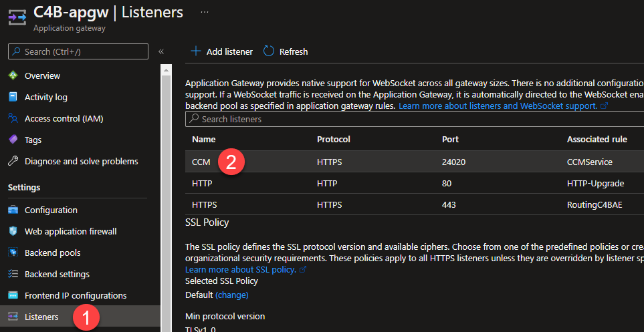Collapse the sidebar with double chevron
The height and width of the screenshot is (332, 644).
coord(161,51)
